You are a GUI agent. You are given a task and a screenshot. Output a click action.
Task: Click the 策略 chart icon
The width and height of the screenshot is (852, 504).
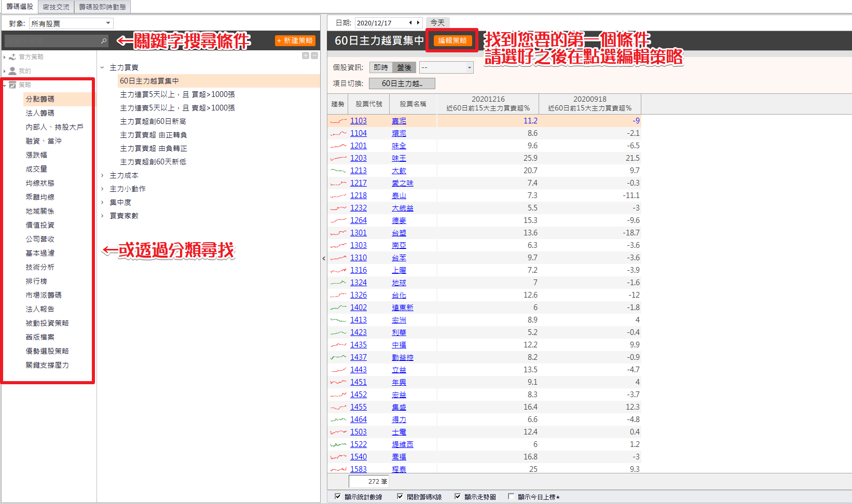point(12,85)
